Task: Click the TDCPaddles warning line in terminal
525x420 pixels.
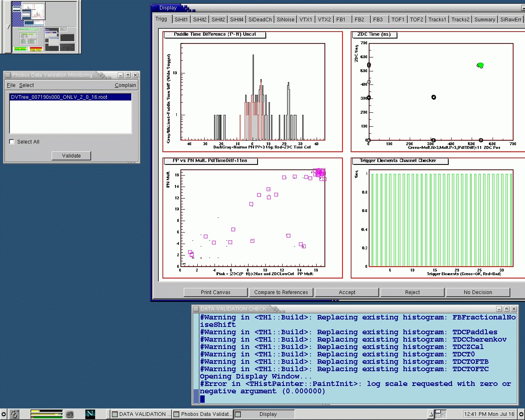Action: [x=349, y=332]
